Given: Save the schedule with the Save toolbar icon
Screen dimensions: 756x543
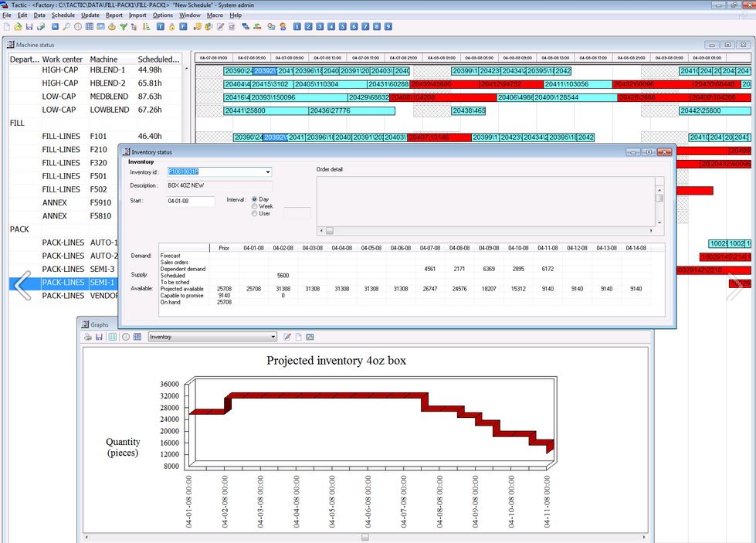Looking at the screenshot, I should pos(30,27).
